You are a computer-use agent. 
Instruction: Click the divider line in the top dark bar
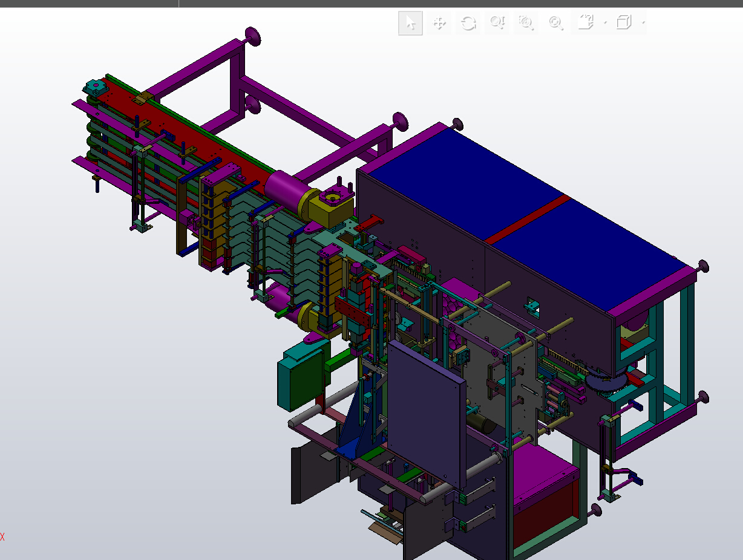[178, 3]
